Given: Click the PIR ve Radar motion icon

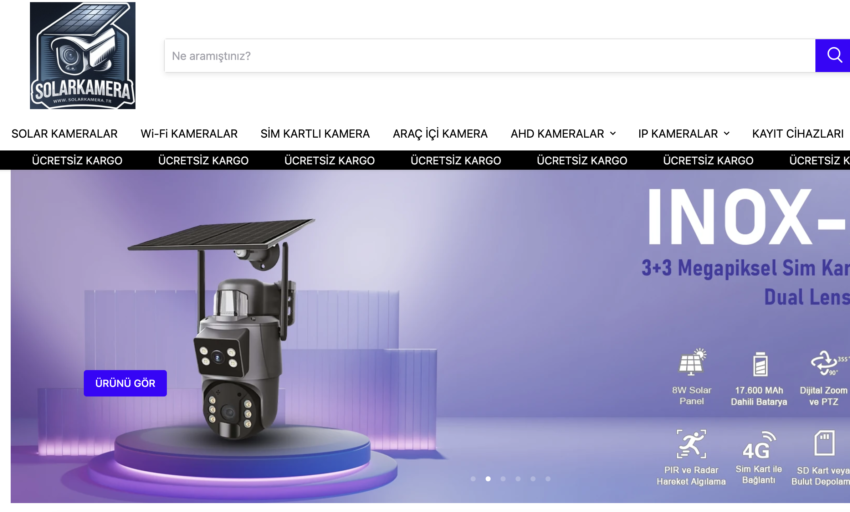Looking at the screenshot, I should 691,444.
